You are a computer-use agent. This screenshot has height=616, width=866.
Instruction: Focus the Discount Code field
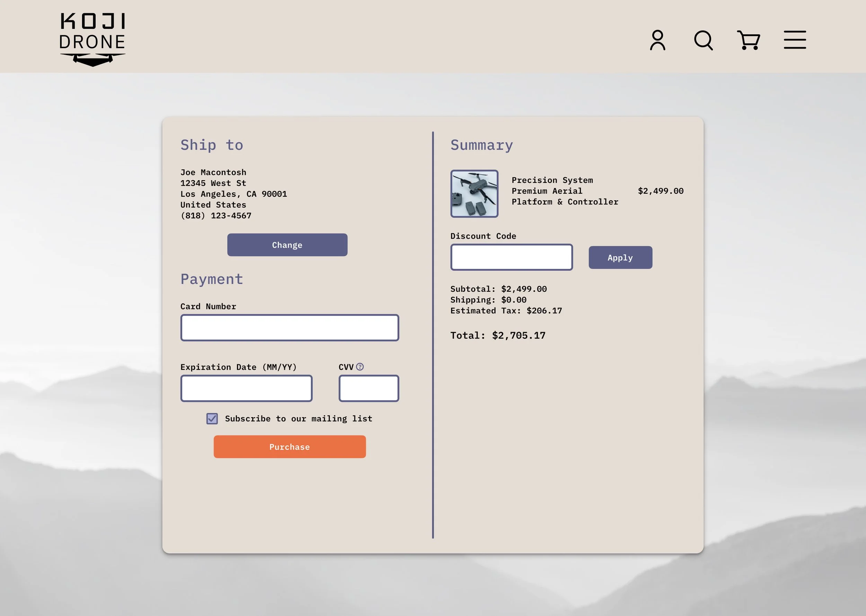tap(512, 257)
